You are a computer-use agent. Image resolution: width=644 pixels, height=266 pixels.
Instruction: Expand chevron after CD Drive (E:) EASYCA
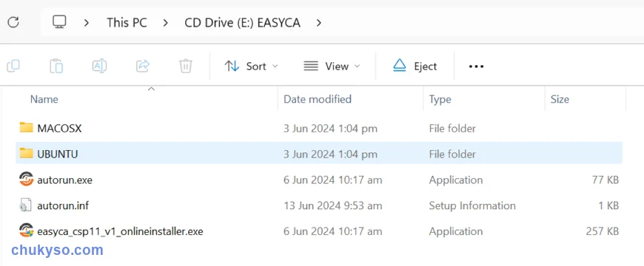[x=319, y=23]
